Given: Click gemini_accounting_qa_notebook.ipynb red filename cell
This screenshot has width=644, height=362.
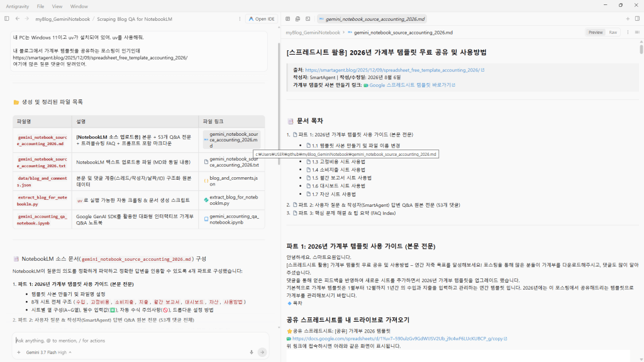Looking at the screenshot, I should tap(42, 219).
